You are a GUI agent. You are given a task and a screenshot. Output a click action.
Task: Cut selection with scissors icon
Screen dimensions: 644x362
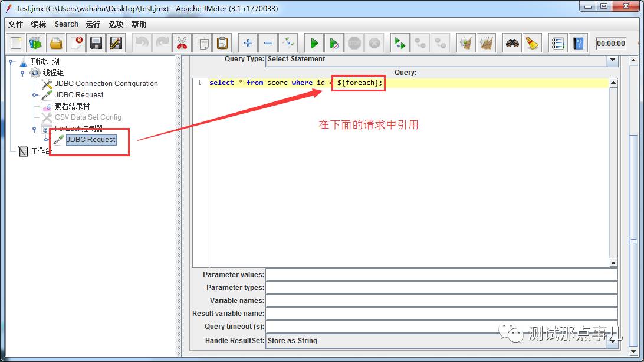point(182,42)
